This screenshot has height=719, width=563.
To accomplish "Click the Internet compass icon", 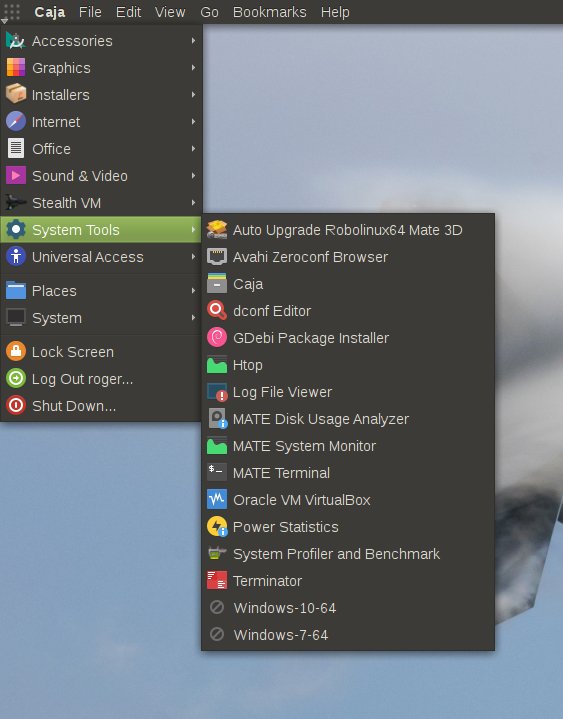I will point(16,122).
